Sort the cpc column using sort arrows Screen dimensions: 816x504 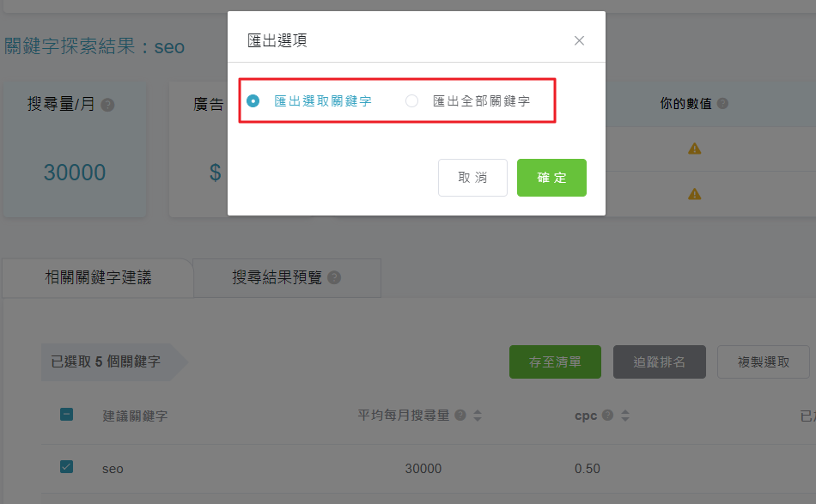(x=624, y=416)
